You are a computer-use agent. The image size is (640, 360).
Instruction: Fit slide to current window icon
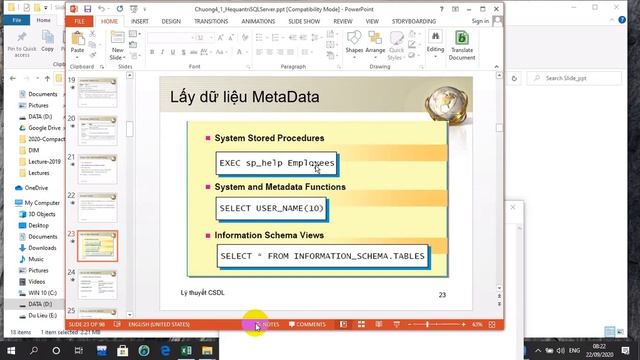pos(492,324)
